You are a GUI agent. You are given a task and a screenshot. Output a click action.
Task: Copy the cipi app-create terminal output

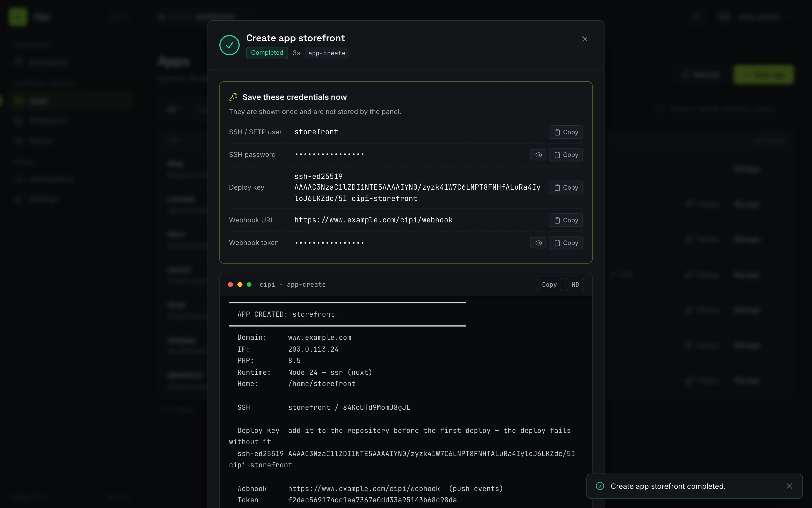[549, 284]
